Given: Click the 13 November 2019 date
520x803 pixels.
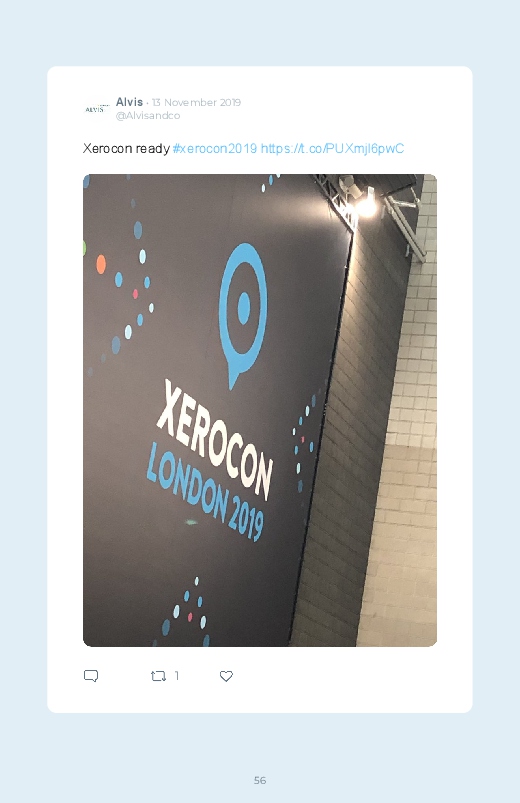Looking at the screenshot, I should pyautogui.click(x=196, y=102).
